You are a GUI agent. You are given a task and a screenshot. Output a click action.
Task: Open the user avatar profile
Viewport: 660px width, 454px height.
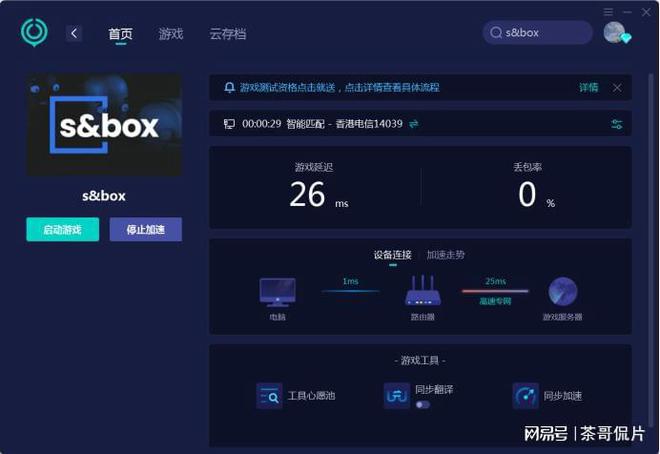(615, 32)
